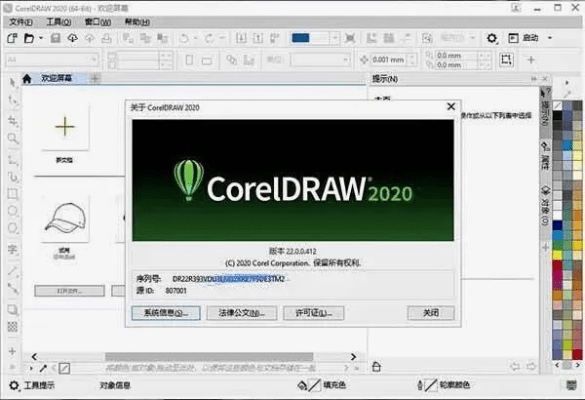
Task: Open the zoom level dropdown with blue field
Action: pyautogui.click(x=335, y=38)
